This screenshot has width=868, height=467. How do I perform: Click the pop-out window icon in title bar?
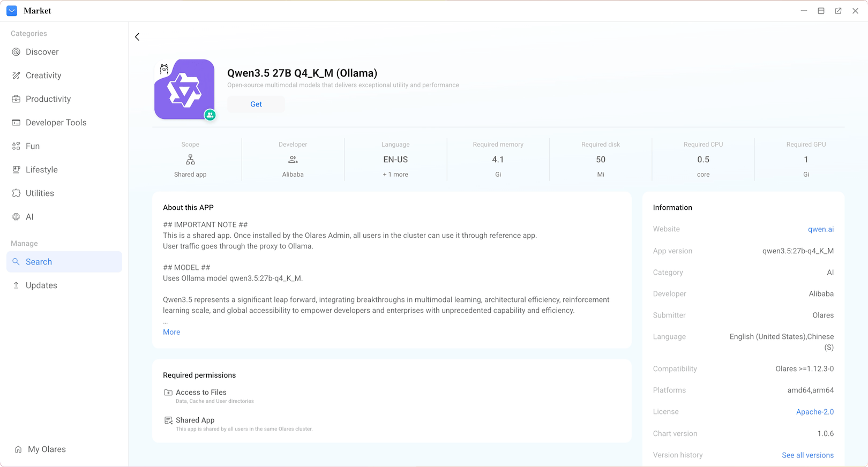(x=838, y=11)
